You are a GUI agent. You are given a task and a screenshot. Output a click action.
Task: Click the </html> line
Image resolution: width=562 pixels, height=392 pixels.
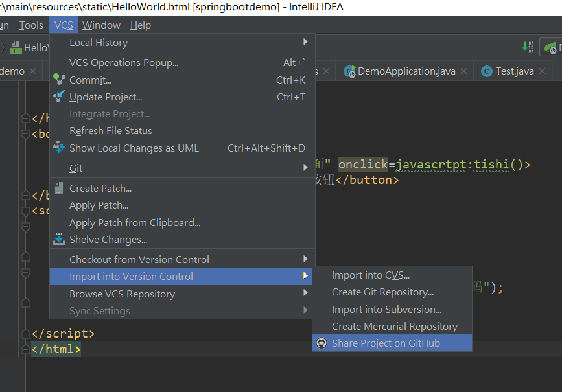coord(56,349)
